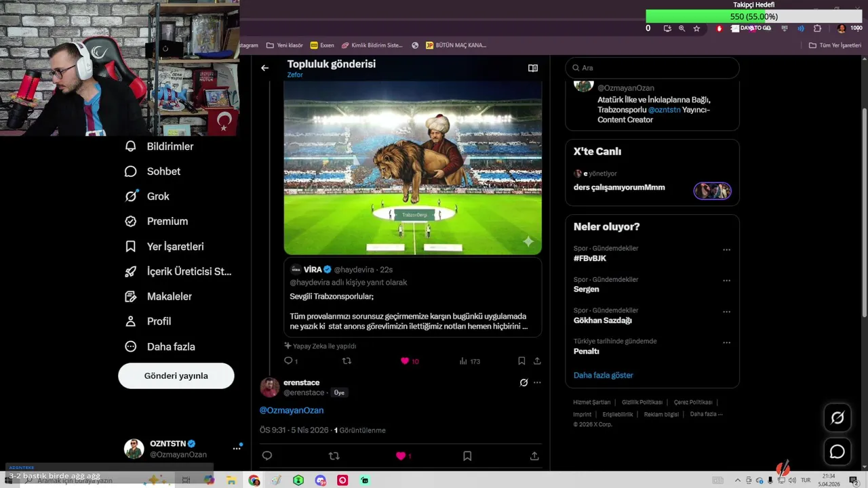Unlike the post with 10 likes
868x488 pixels.
(x=409, y=361)
